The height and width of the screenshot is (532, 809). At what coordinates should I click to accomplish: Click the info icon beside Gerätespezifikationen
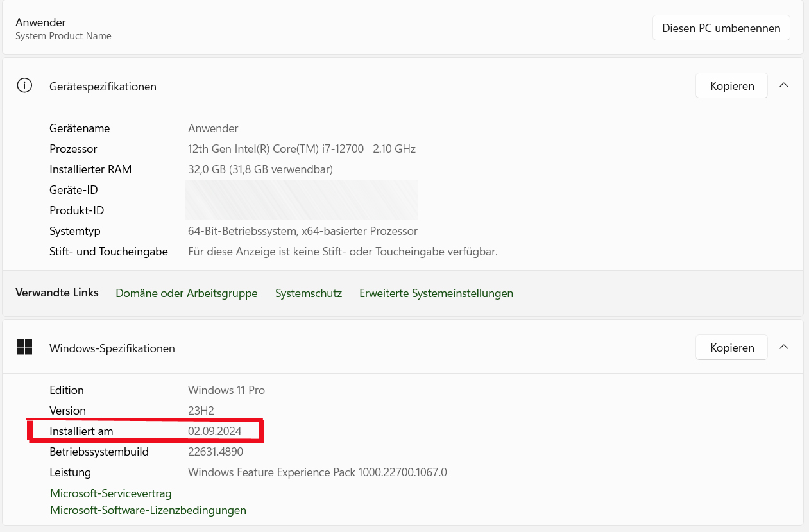tap(24, 85)
